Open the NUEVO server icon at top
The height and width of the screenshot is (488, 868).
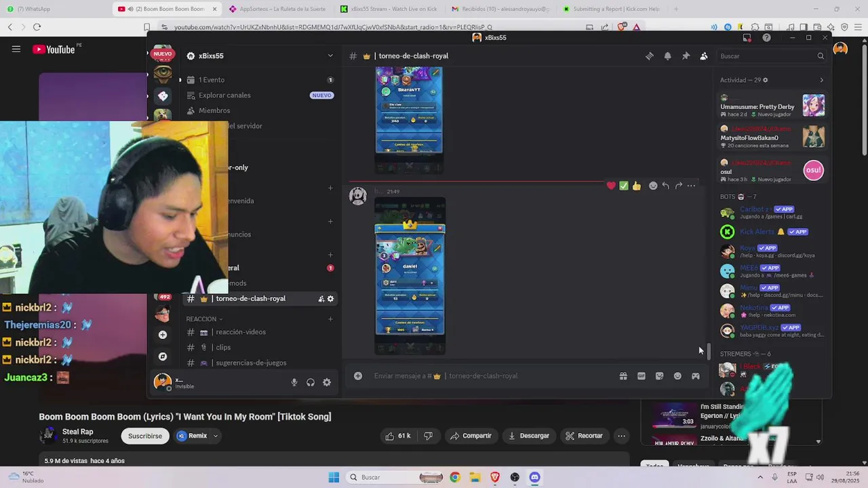click(163, 54)
